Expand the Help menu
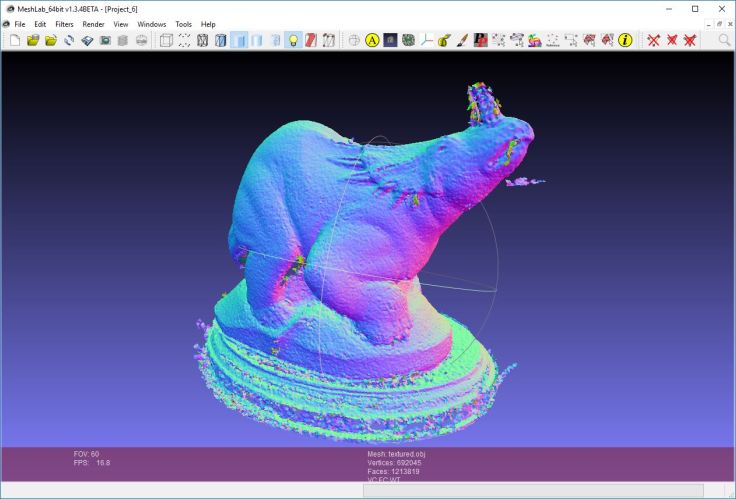Screen dimensions: 736x499 pos(208,24)
